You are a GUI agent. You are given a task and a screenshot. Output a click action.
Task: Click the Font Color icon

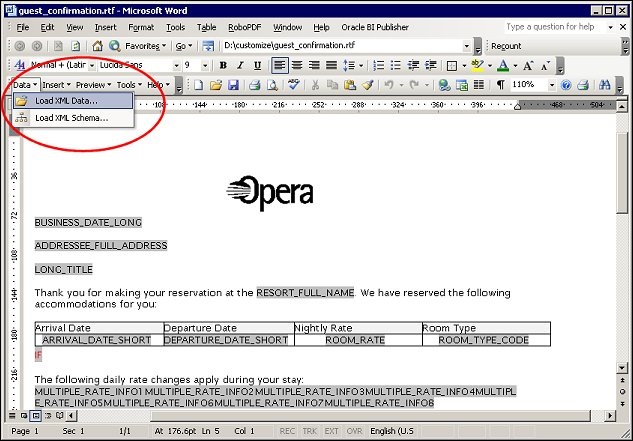pos(502,65)
